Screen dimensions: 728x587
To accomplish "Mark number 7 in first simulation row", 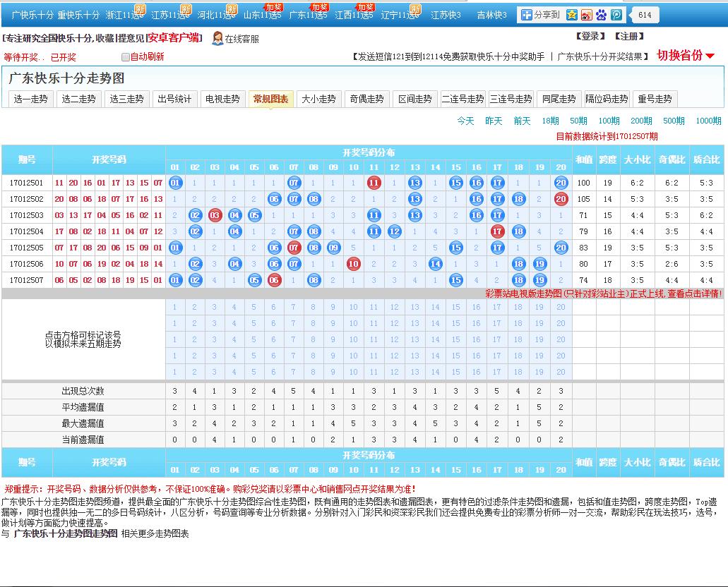I will 294,307.
